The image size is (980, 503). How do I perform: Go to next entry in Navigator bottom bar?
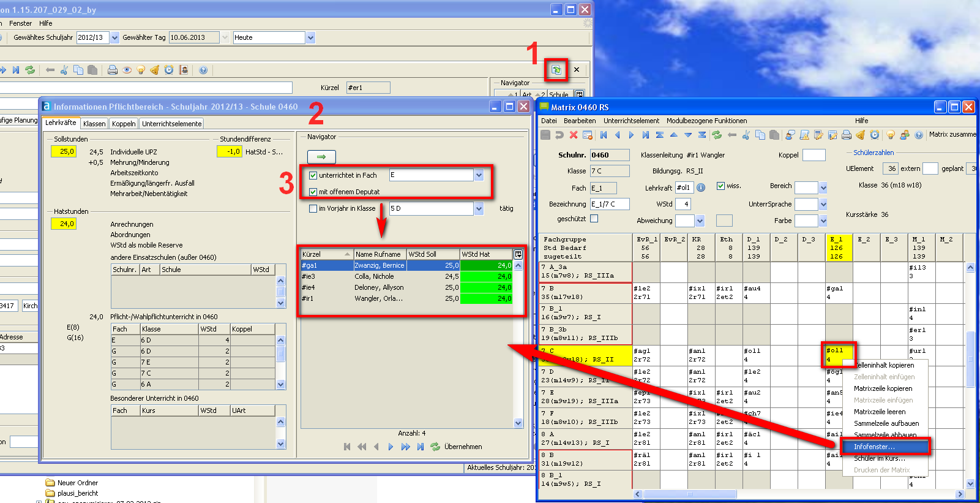tap(391, 447)
